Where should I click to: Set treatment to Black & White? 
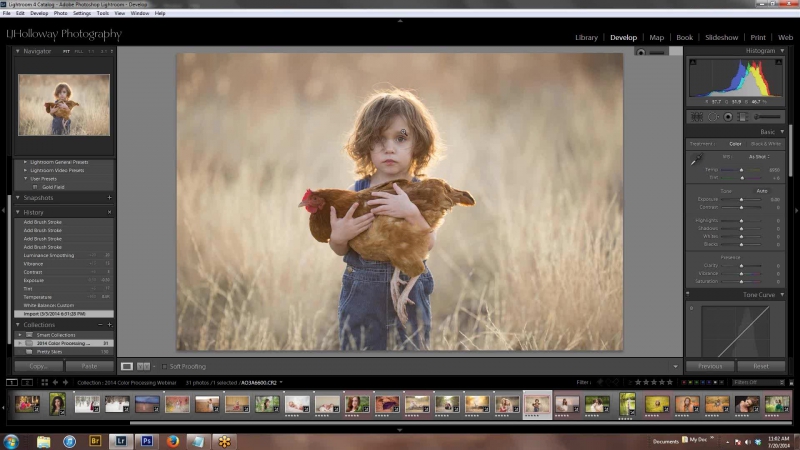click(x=766, y=144)
